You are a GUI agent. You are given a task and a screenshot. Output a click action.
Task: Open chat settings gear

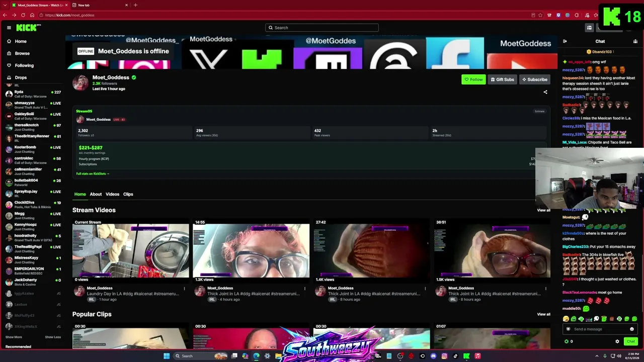point(617,341)
